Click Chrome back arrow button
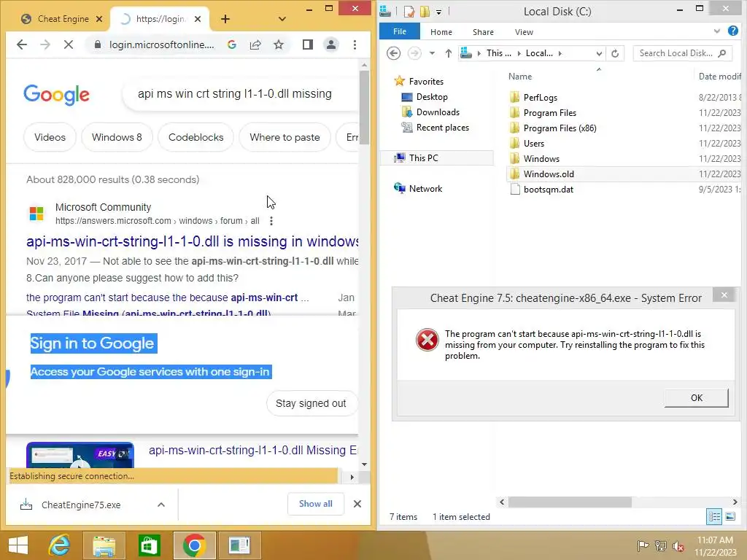Image resolution: width=747 pixels, height=560 pixels. pyautogui.click(x=22, y=44)
